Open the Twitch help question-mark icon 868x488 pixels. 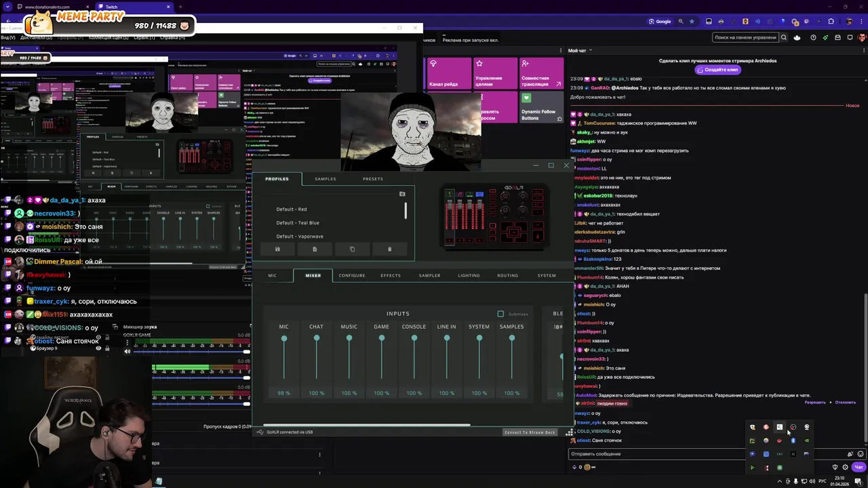click(814, 38)
